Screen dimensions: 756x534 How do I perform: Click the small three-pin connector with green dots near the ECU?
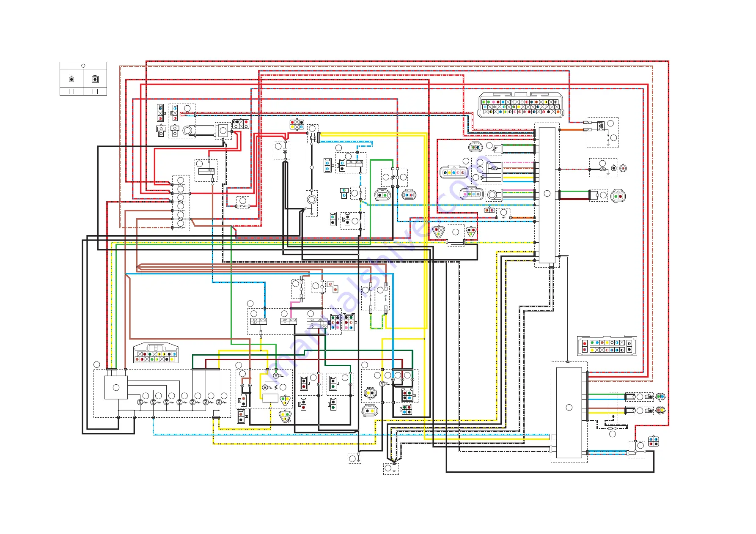[x=476, y=147]
